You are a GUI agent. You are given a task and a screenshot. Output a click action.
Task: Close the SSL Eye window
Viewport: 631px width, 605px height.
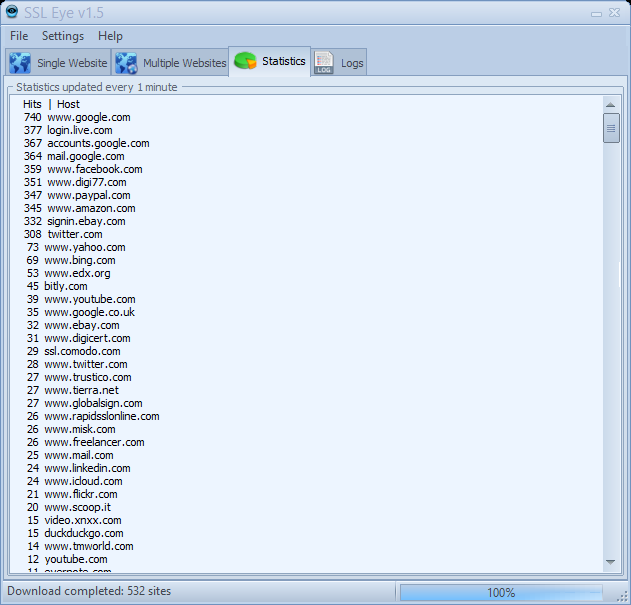[615, 13]
